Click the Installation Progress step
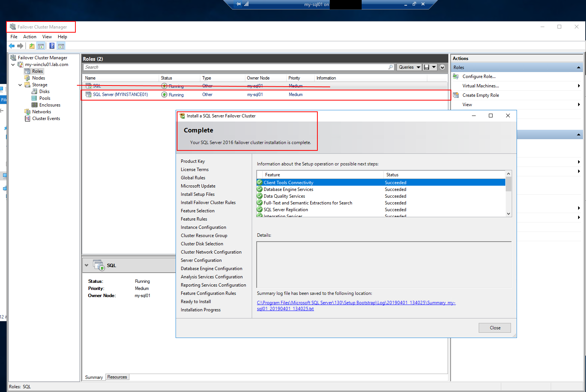This screenshot has width=586, height=392. 201,310
